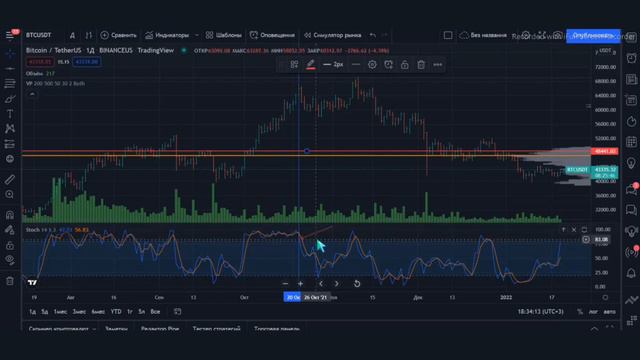Image resolution: width=640 pixels, height=360 pixels.
Task: Click the blue Опубликовать publish button
Action: pos(593,36)
